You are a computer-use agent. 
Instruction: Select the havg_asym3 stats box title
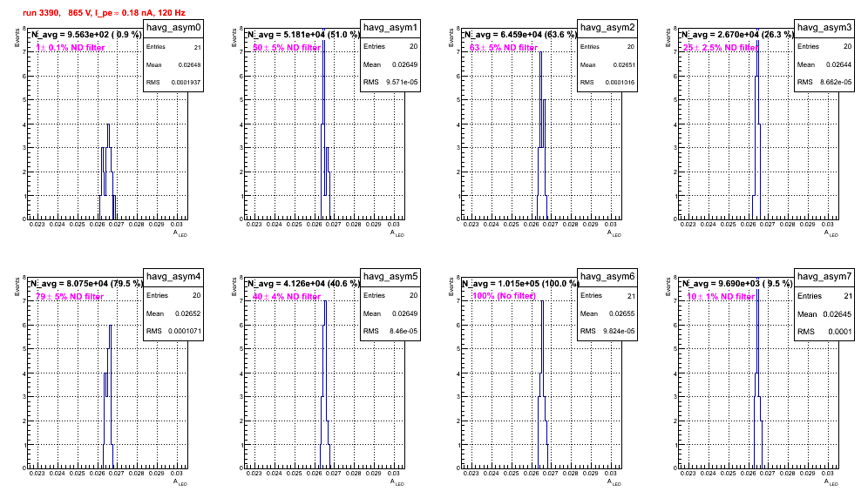[x=824, y=27]
